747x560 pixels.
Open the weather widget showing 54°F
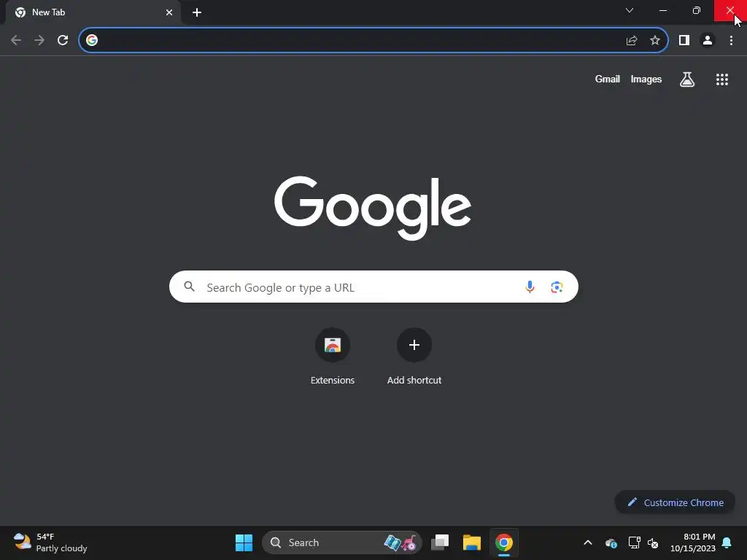click(x=50, y=542)
